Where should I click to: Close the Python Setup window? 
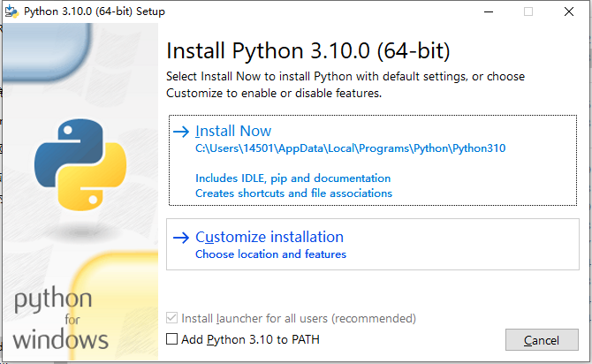click(569, 11)
